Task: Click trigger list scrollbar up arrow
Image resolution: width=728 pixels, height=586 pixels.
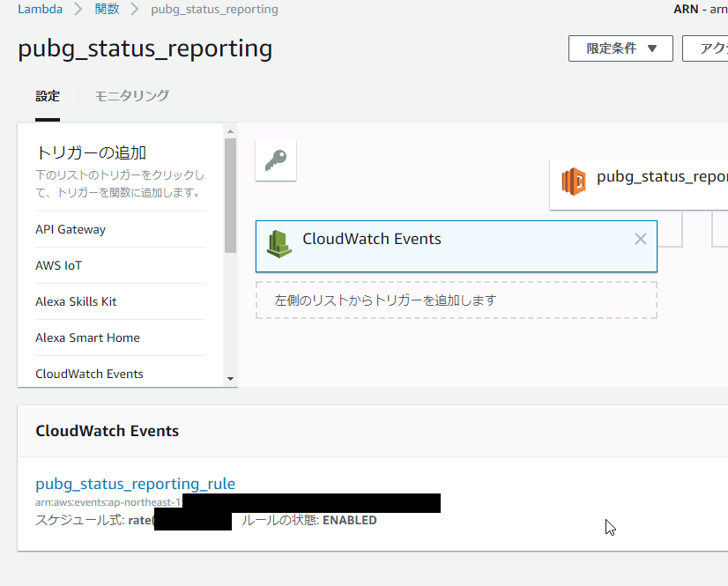Action: [x=230, y=131]
